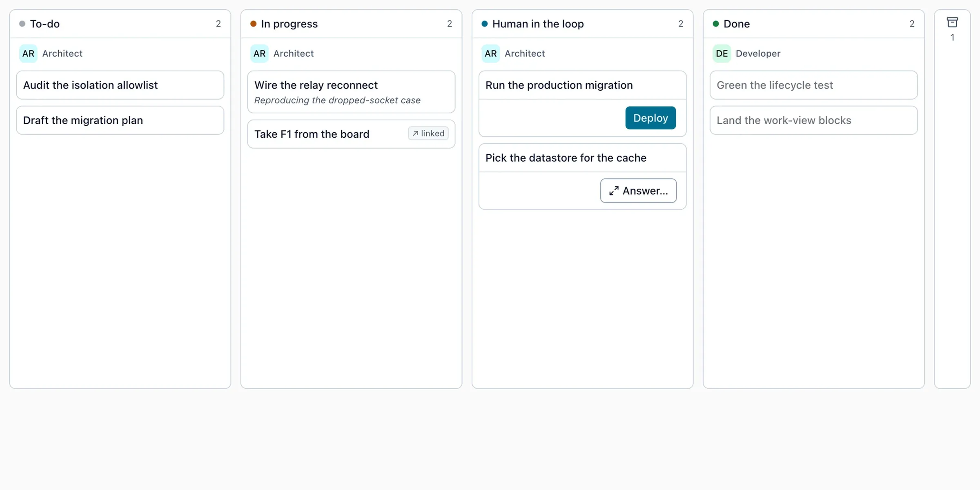Viewport: 980px width, 490px height.
Task: Select the Take F1 from the board card
Action: tap(351, 134)
